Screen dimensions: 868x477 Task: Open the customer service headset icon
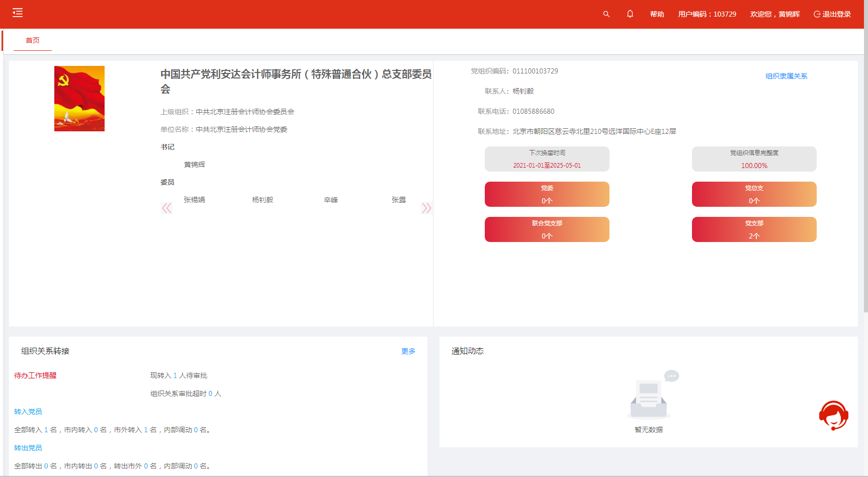click(833, 416)
